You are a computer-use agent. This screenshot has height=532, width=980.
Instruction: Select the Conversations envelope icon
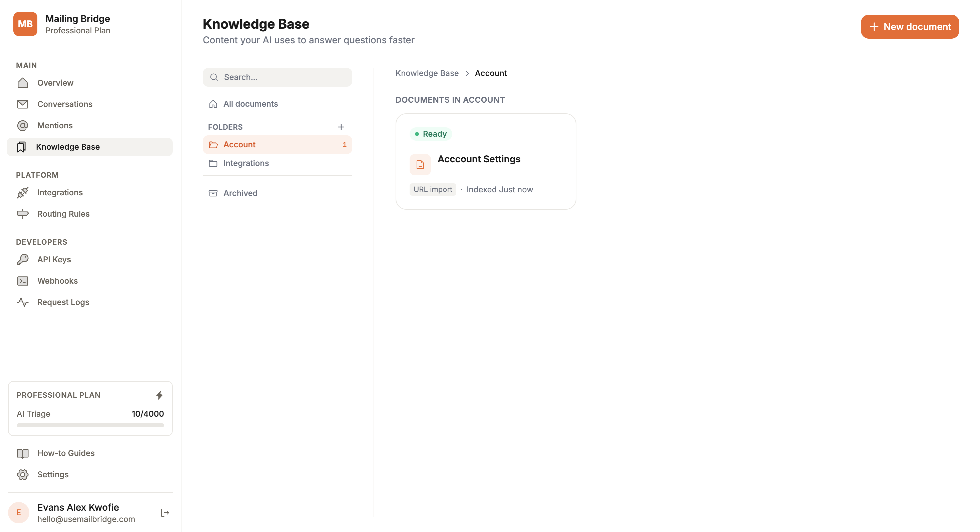pyautogui.click(x=22, y=104)
